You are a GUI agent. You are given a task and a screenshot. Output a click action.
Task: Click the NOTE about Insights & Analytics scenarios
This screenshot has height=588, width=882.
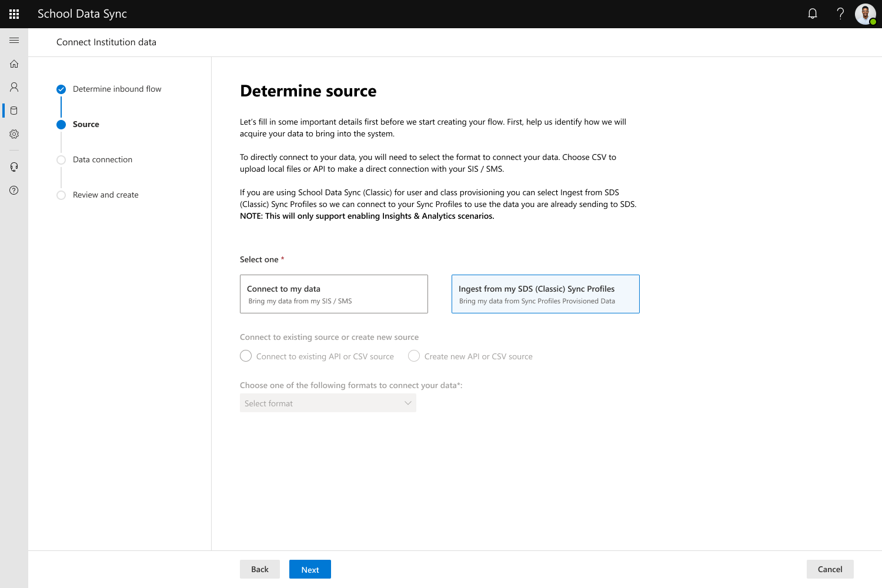tap(367, 216)
